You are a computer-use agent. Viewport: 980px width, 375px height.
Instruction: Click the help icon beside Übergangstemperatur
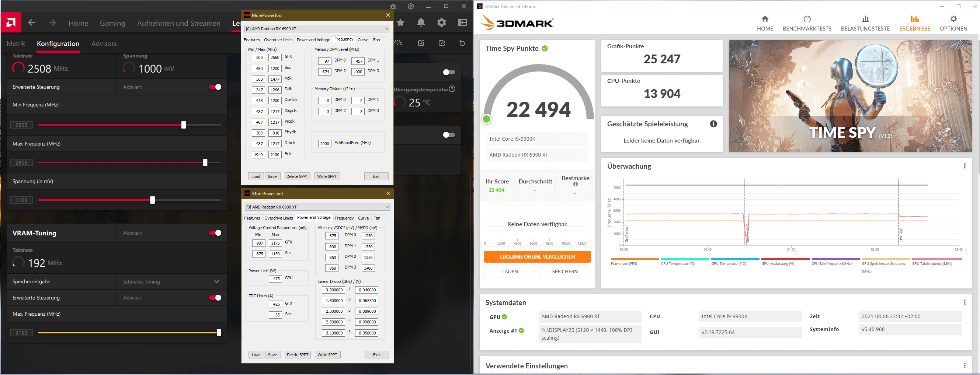(x=452, y=89)
